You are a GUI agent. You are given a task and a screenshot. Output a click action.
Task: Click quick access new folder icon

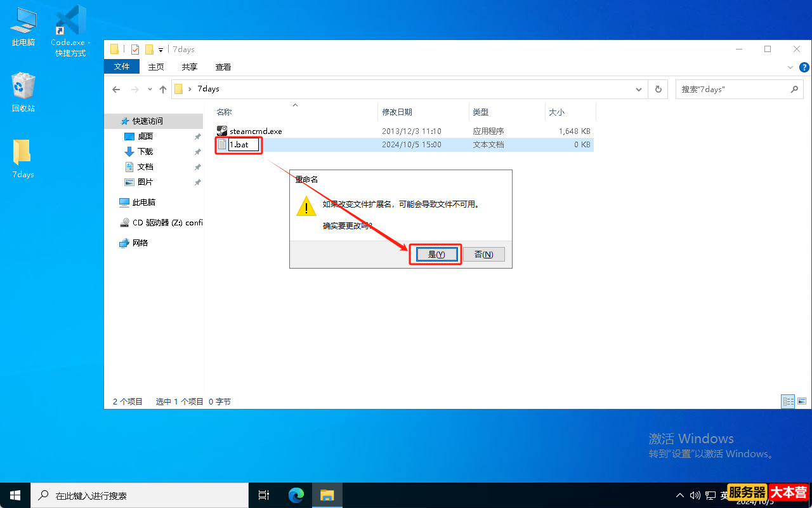coord(150,50)
